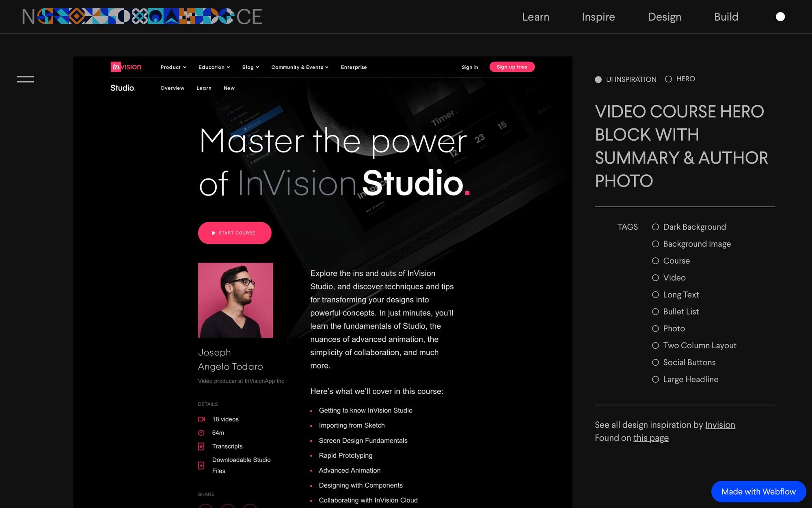Click the InVision logo
The image size is (812, 508).
(x=126, y=67)
